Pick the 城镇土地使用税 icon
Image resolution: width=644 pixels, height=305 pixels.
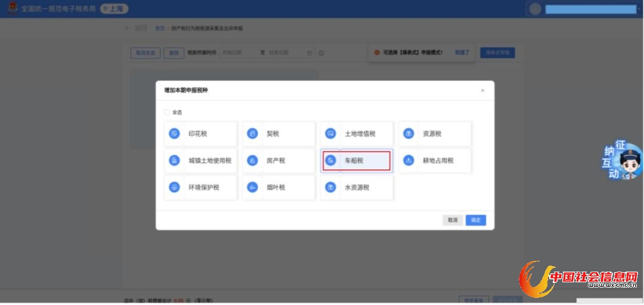tap(174, 161)
